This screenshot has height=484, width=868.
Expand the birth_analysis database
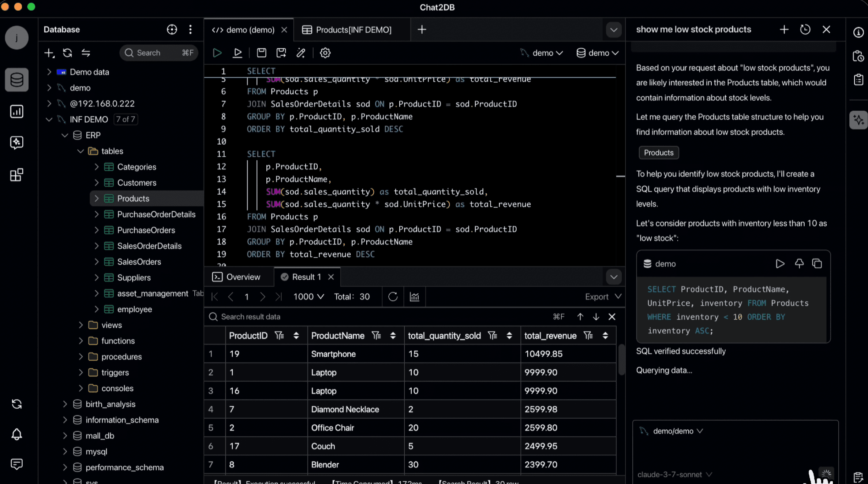pyautogui.click(x=65, y=404)
